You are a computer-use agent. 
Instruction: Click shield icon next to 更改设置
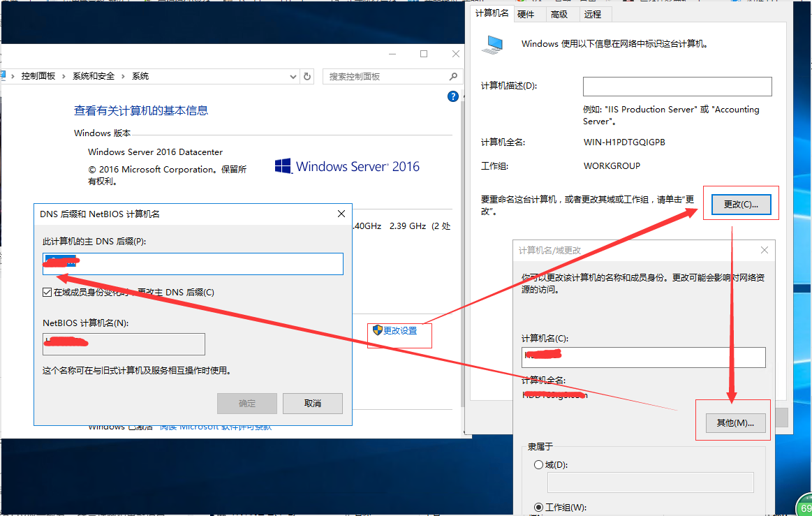pos(378,330)
